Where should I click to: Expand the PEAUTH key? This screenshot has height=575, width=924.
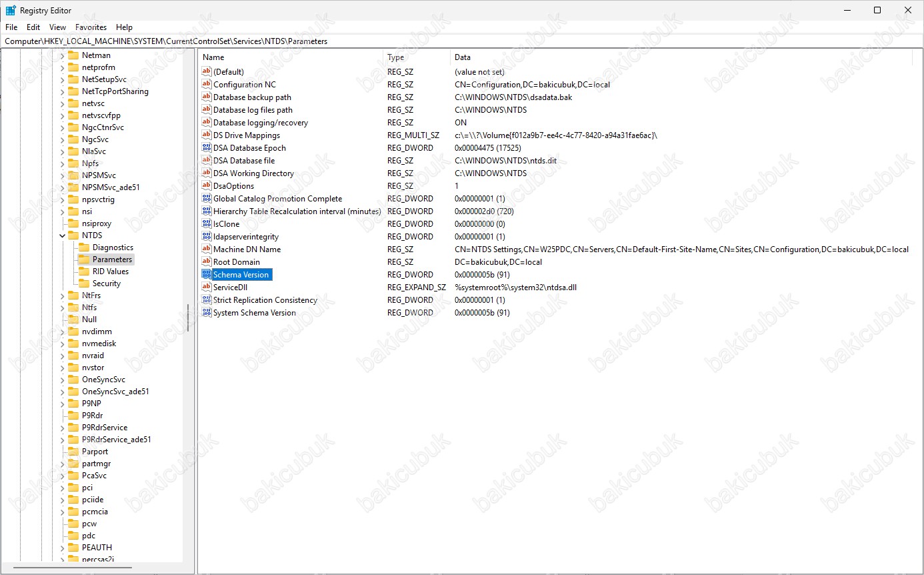tap(63, 548)
